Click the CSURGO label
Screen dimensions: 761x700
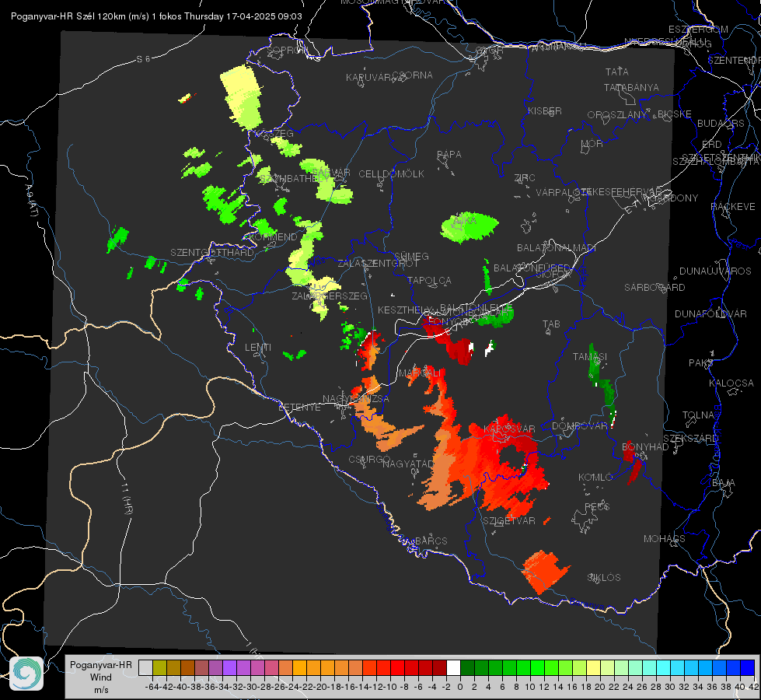[369, 459]
